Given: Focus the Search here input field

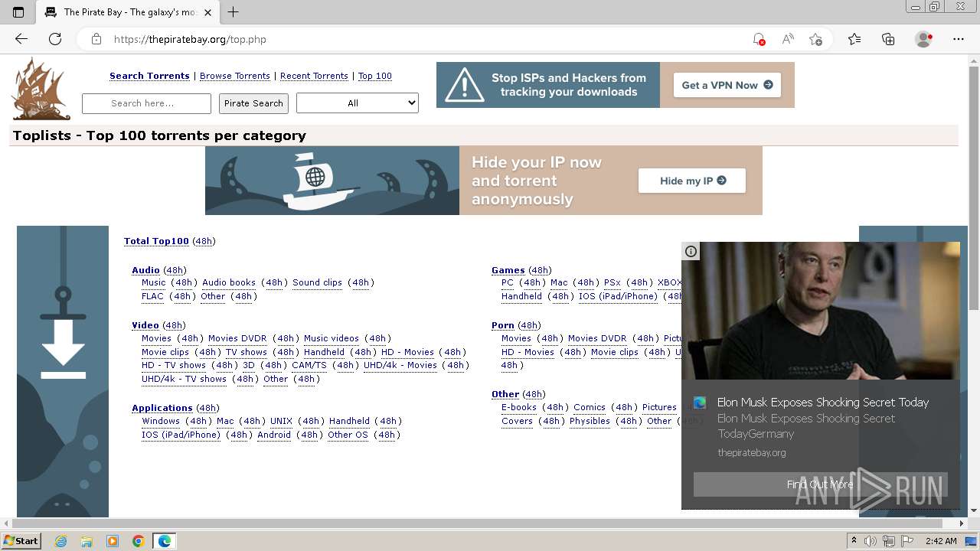Looking at the screenshot, I should pyautogui.click(x=146, y=103).
